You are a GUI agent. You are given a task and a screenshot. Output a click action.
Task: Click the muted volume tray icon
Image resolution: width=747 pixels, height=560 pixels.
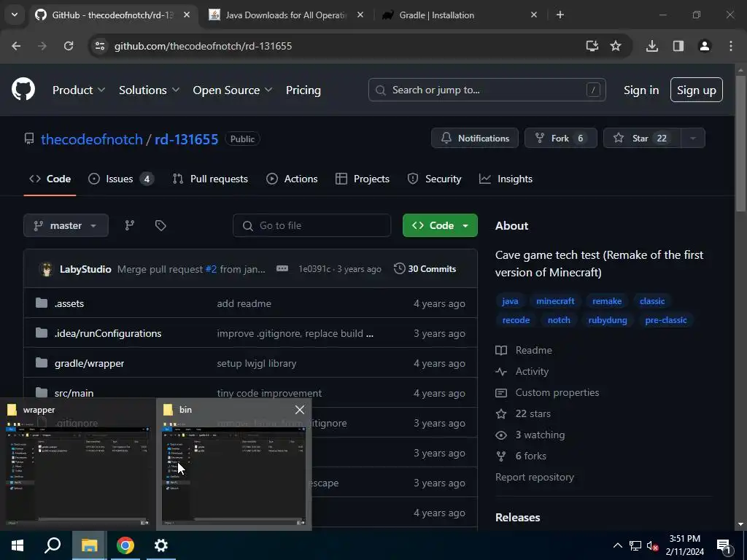click(x=652, y=546)
